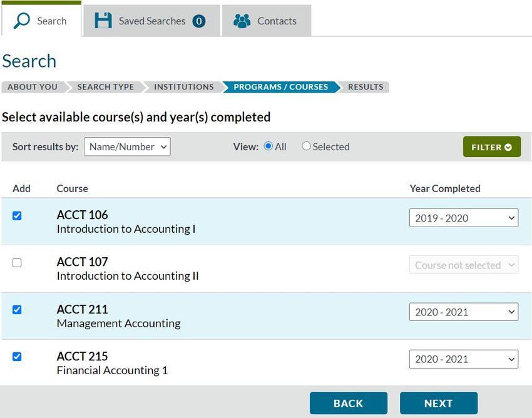Click the chevron icon on Filter button
This screenshot has width=532, height=418.
click(508, 147)
